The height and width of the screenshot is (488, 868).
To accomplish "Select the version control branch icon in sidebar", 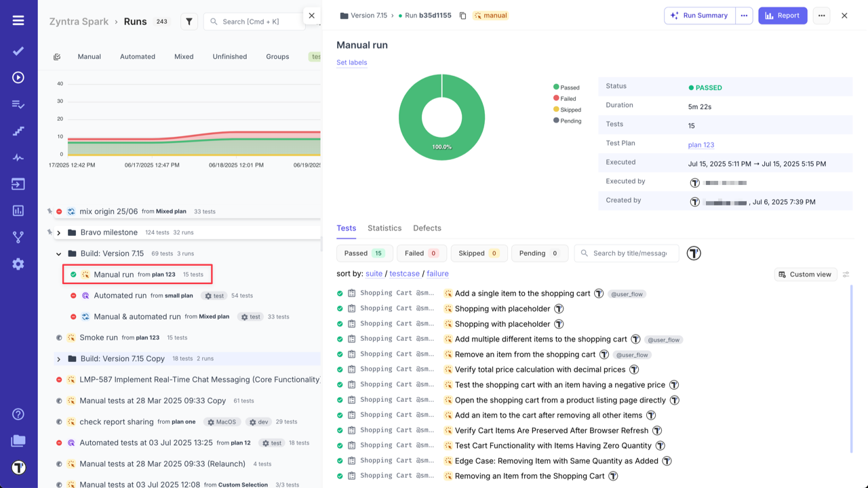I will click(x=18, y=237).
